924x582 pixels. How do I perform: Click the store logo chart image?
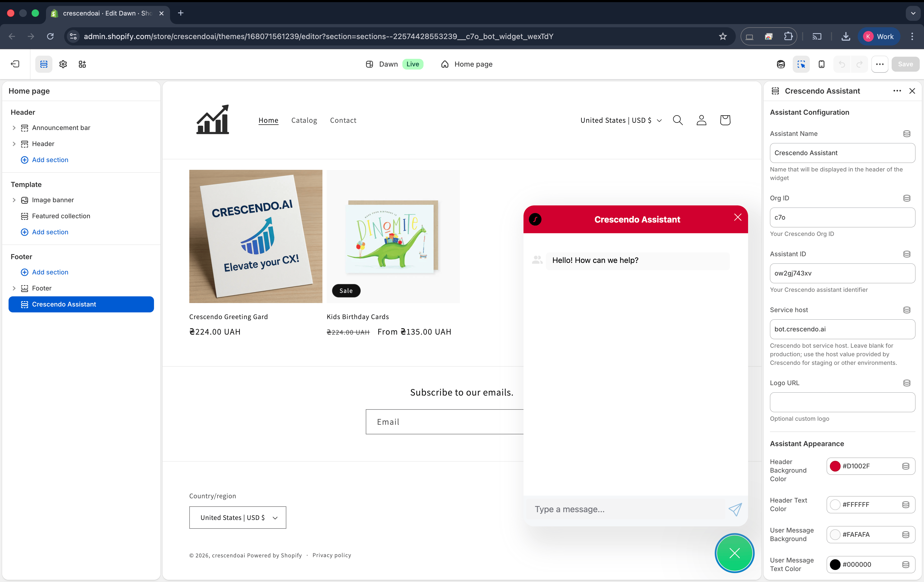213,119
